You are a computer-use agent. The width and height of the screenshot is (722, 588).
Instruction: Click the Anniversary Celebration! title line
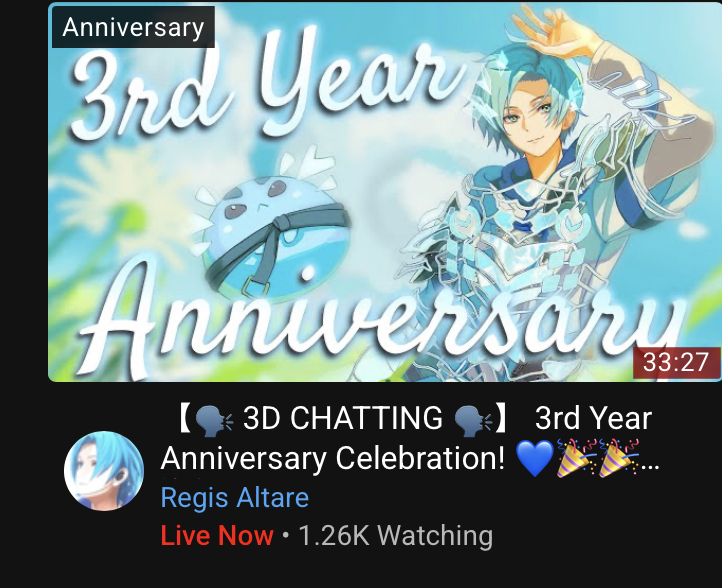pos(332,459)
